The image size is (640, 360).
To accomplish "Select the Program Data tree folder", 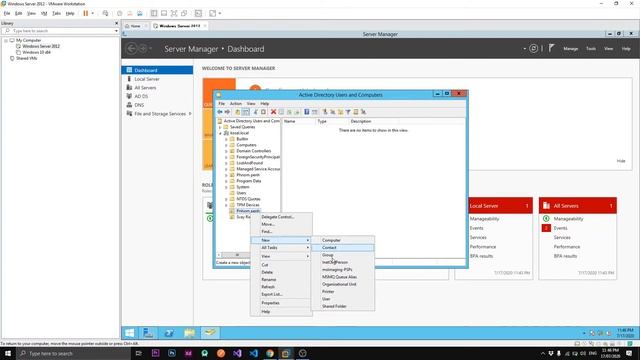I will 249,181.
